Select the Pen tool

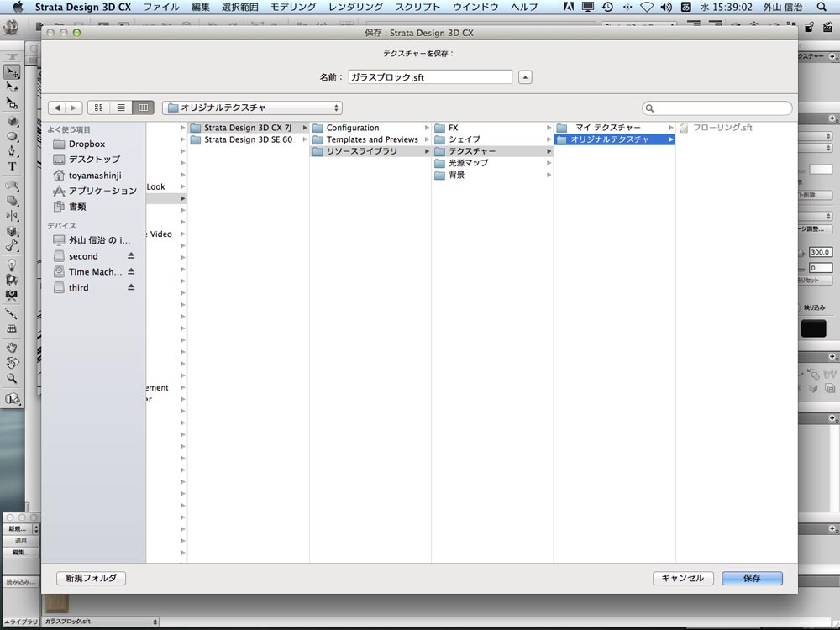(12, 151)
